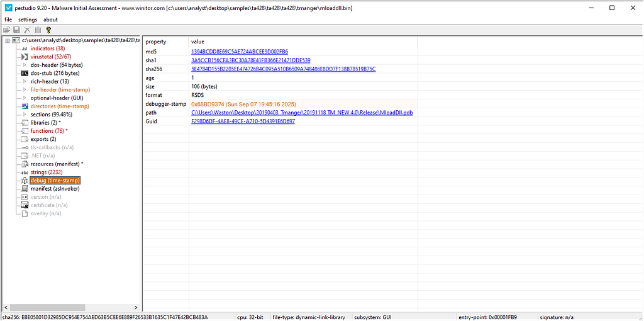This screenshot has height=321, width=644.
Task: Click the strings abc icon
Action: coord(25,172)
